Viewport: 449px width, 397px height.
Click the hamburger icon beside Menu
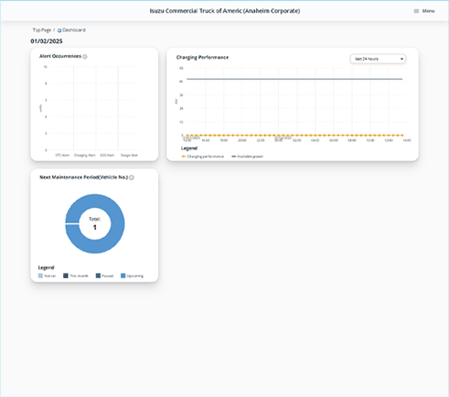[416, 11]
